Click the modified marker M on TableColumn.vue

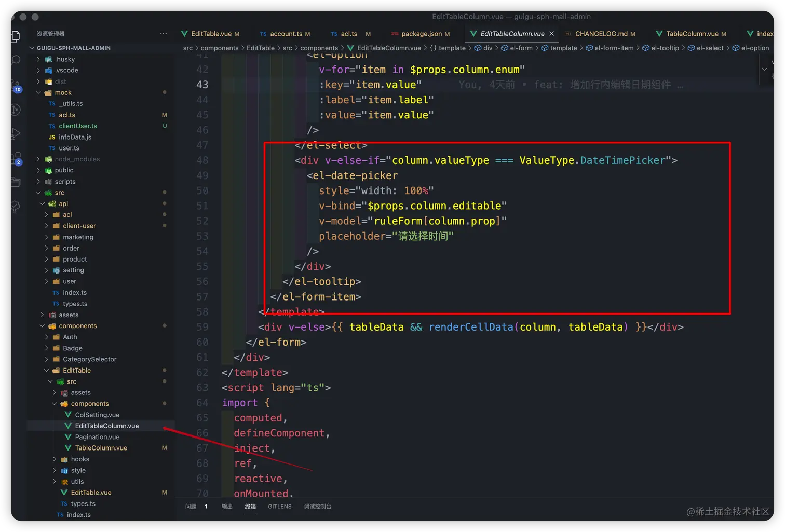(x=164, y=447)
